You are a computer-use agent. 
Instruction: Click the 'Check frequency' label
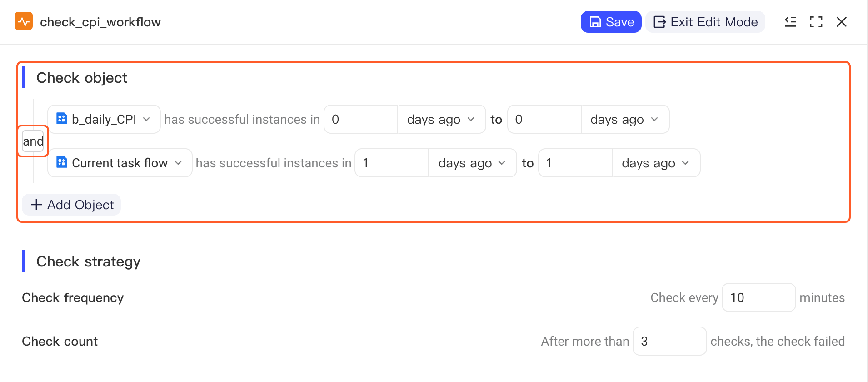click(73, 297)
